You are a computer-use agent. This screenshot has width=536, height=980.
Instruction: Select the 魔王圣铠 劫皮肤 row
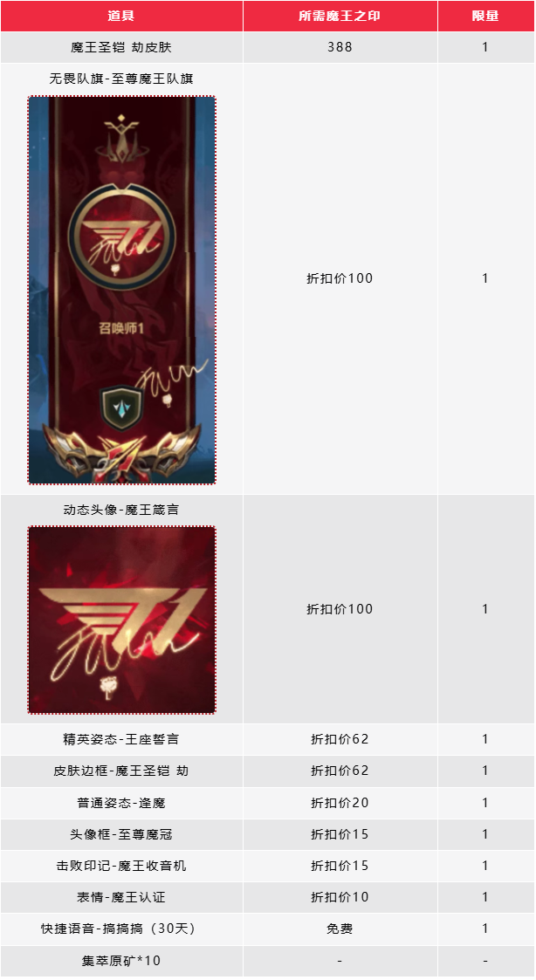click(x=267, y=47)
